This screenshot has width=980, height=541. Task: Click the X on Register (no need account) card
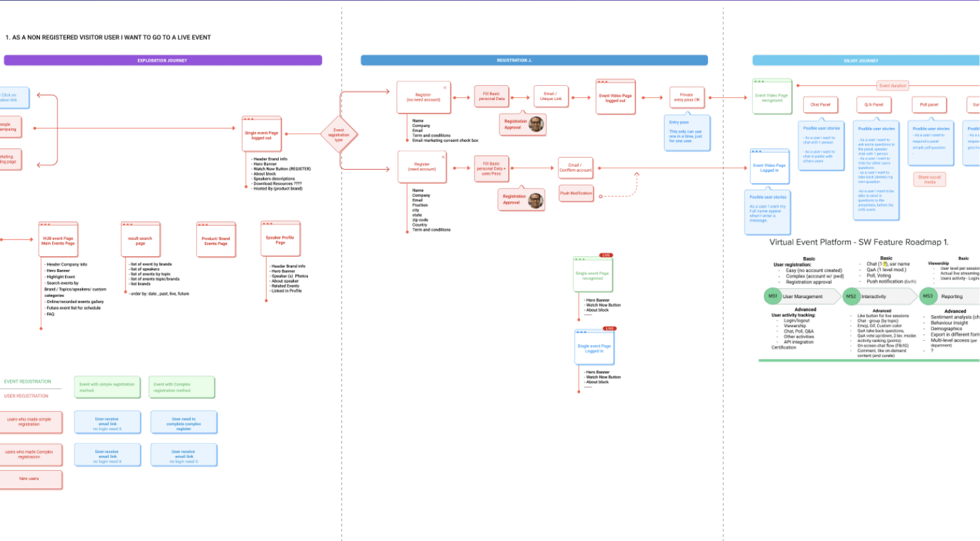pyautogui.click(x=444, y=87)
